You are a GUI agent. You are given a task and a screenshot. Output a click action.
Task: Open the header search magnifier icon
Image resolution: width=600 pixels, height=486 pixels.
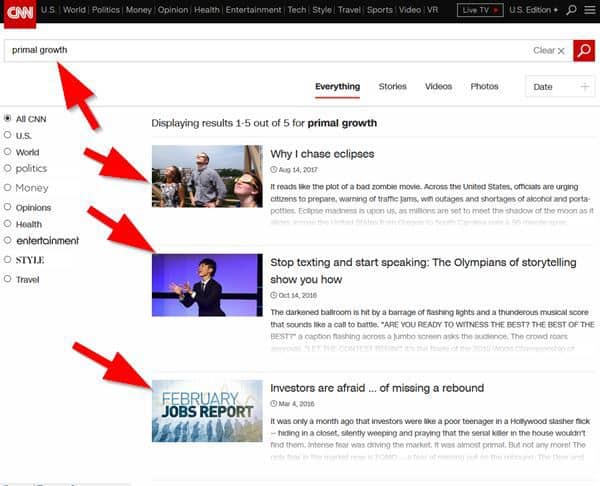point(571,10)
